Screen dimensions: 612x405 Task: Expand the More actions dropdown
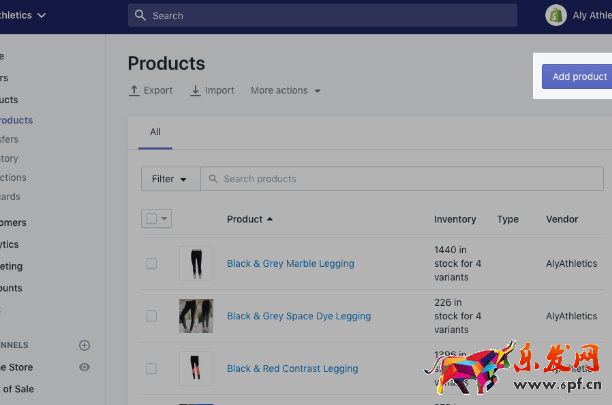pyautogui.click(x=286, y=91)
